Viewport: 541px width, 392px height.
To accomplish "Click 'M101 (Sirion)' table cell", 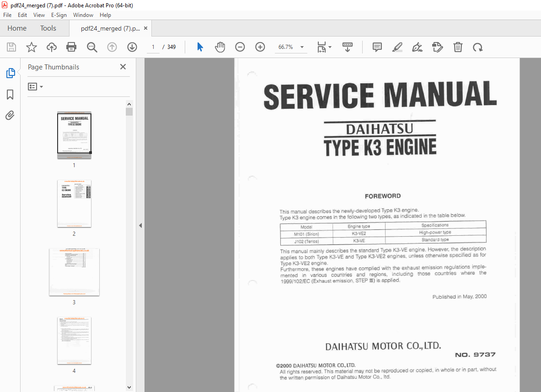I will point(306,234).
